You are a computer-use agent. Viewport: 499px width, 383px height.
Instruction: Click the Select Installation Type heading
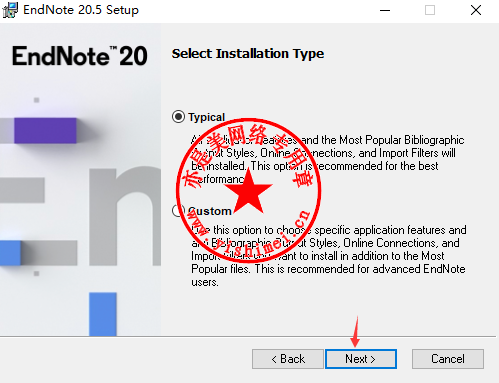coord(248,53)
